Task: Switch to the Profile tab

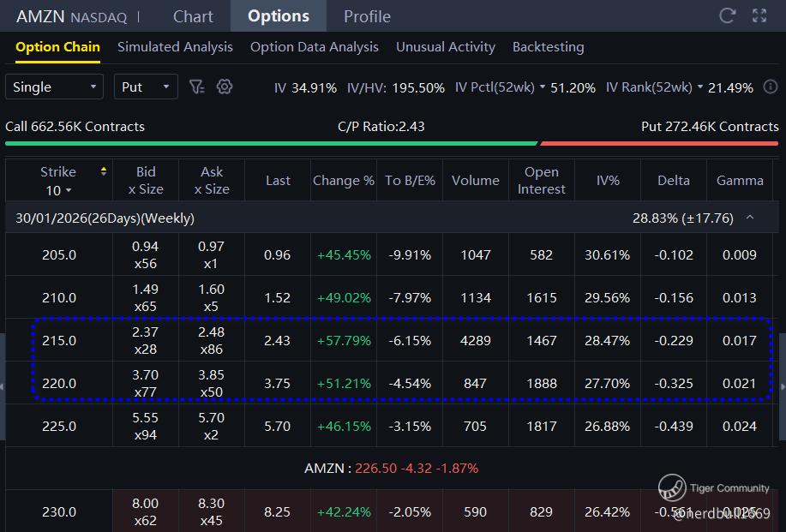Action: coord(367,16)
